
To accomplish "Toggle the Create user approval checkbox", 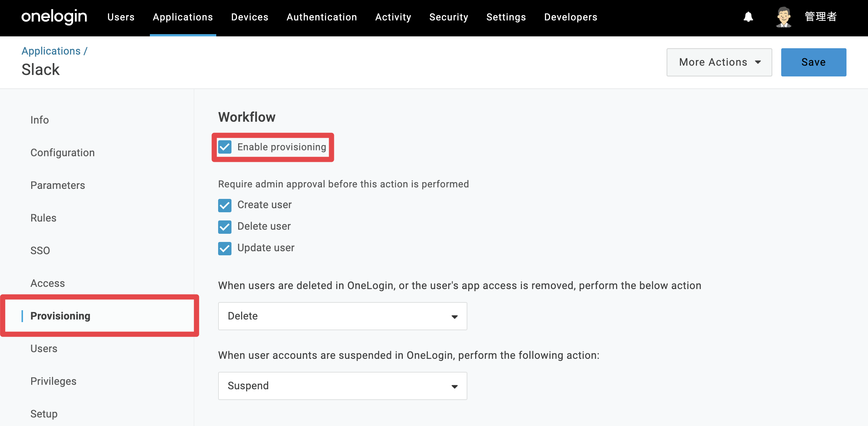I will pos(225,205).
